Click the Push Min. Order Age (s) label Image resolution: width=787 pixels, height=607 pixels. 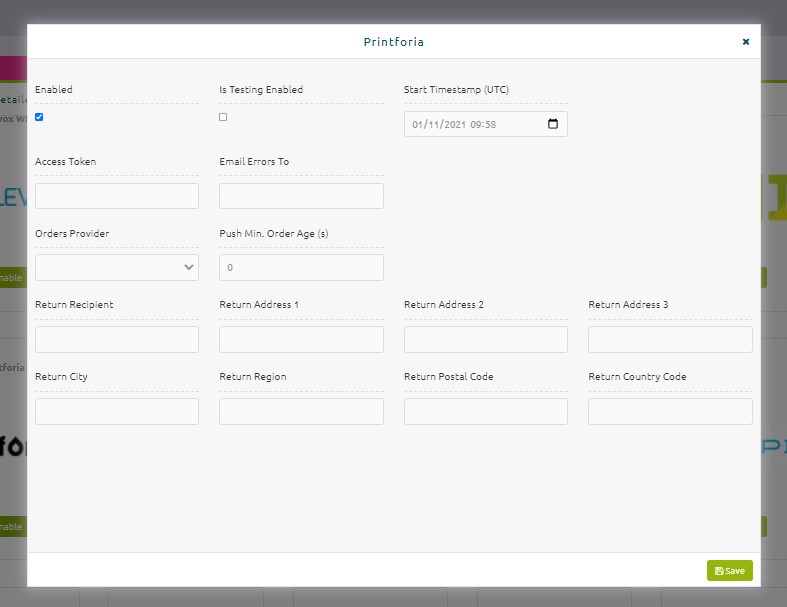coord(274,233)
